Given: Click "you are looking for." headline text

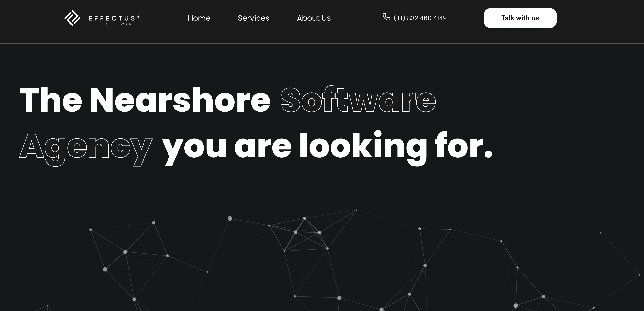Looking at the screenshot, I should 327,148.
